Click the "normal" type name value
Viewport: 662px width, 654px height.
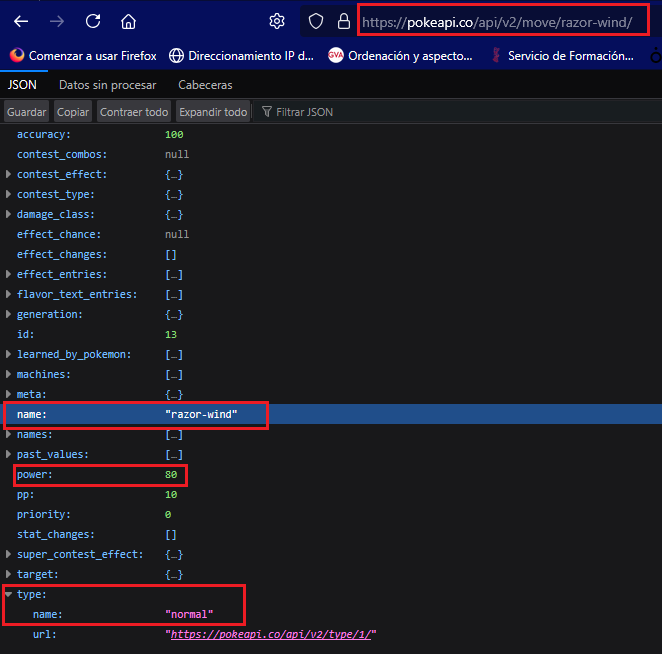point(189,614)
